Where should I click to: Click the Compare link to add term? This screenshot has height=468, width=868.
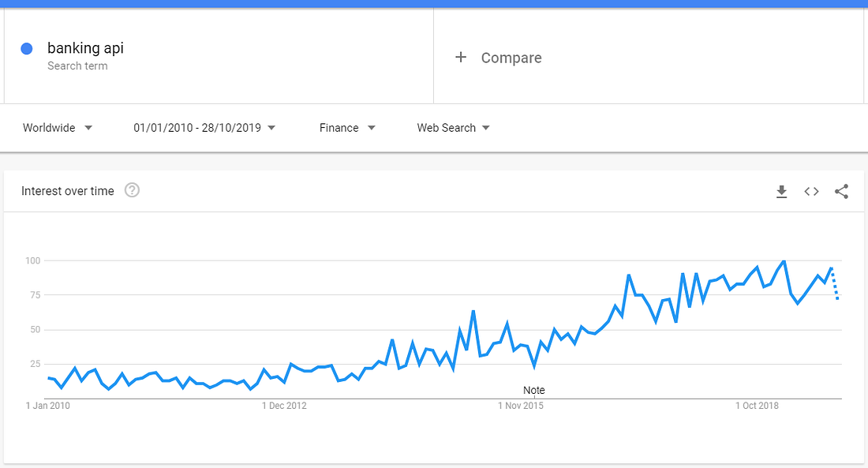point(511,58)
